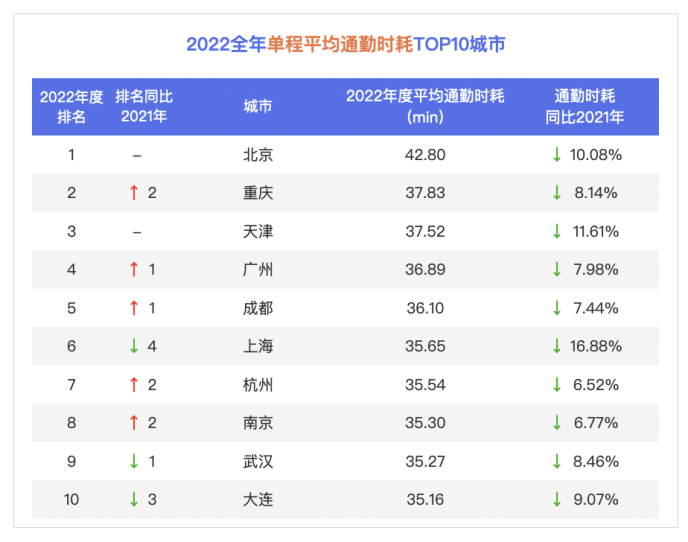Click the red up arrow in Guangzhou's row
688x542 pixels.
(x=133, y=269)
